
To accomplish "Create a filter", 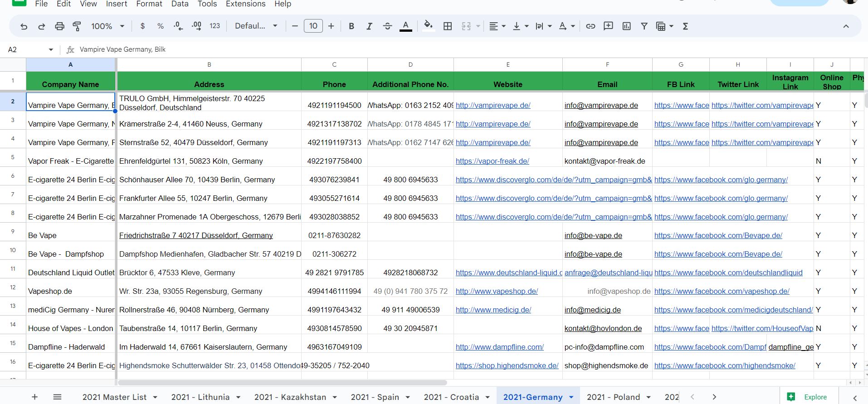I will [644, 26].
